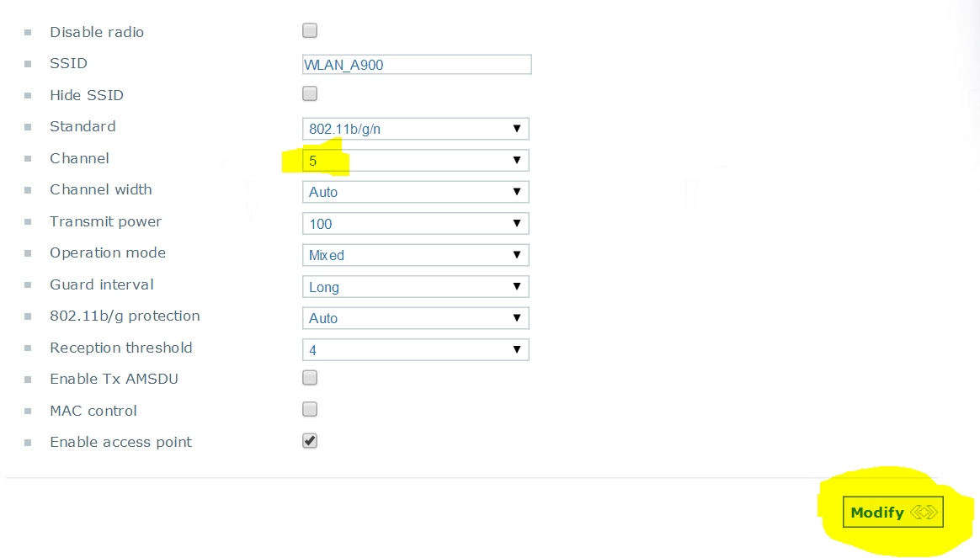Screen dimensions: 980x558
Task: Click the arrow of the Transmit power dropdown
Action: (x=517, y=223)
